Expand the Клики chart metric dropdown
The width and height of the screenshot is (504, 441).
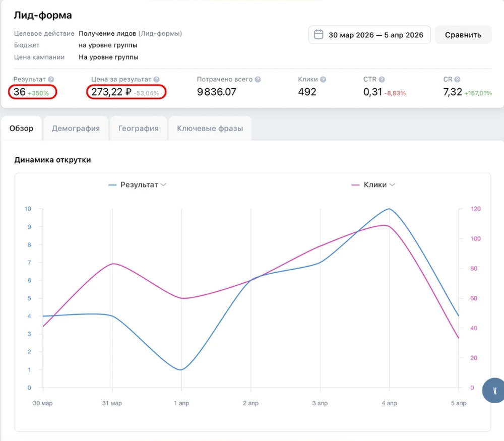tap(392, 185)
